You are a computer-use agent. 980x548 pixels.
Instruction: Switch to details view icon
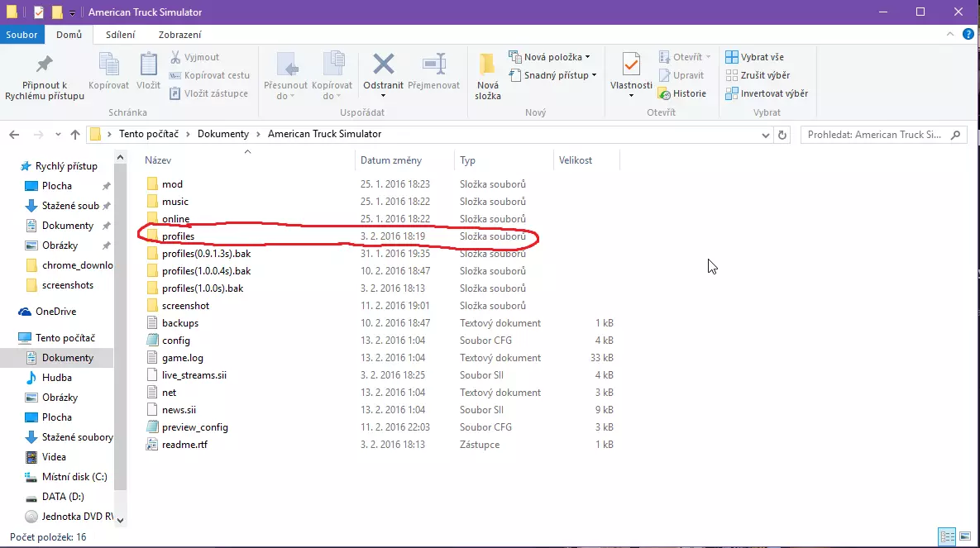948,536
